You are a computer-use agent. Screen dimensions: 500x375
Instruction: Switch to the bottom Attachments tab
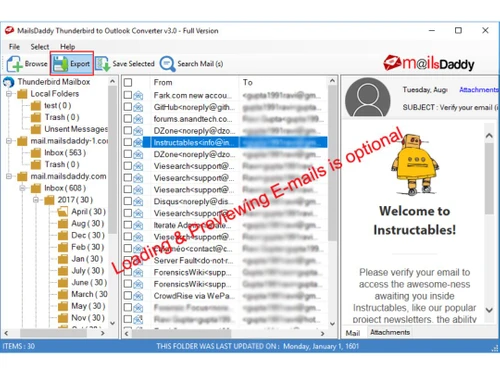pos(390,332)
